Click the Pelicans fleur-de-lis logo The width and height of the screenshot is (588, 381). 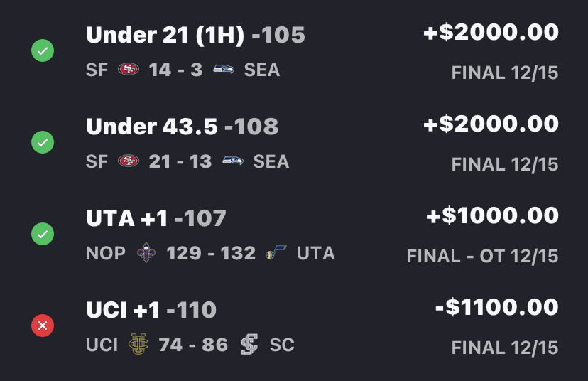[146, 254]
